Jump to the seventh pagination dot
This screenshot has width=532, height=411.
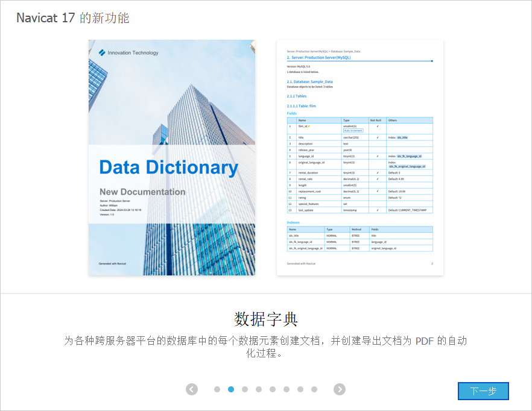click(300, 389)
